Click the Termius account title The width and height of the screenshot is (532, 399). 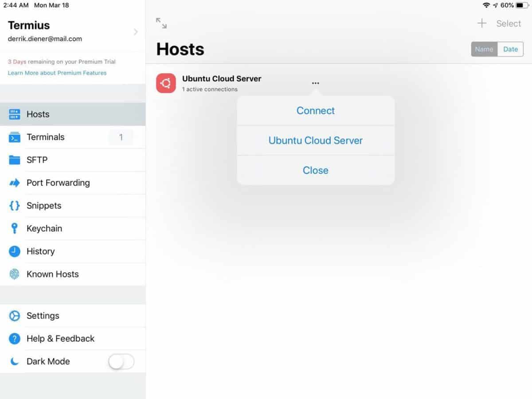pyautogui.click(x=29, y=25)
